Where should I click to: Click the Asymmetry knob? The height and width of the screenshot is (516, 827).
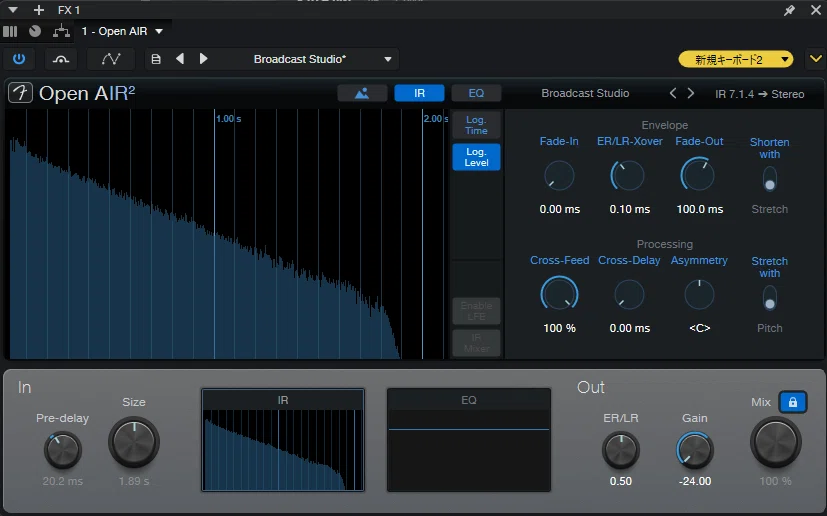pos(699,294)
